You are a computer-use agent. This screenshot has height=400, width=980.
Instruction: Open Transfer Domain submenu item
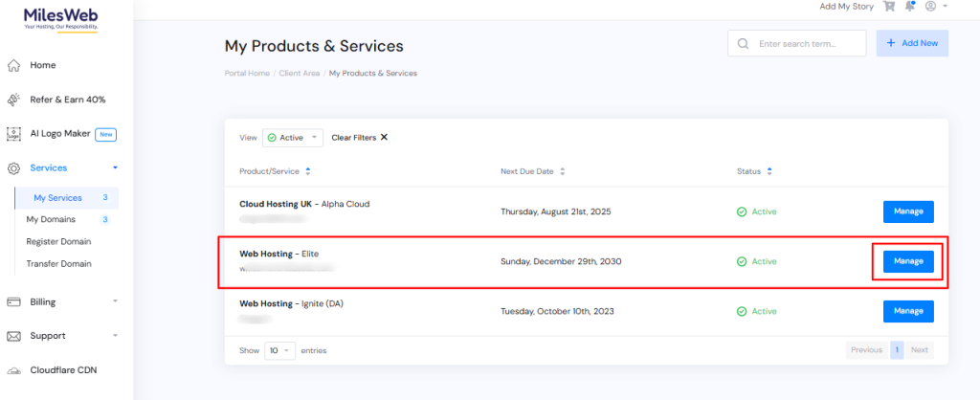tap(58, 264)
